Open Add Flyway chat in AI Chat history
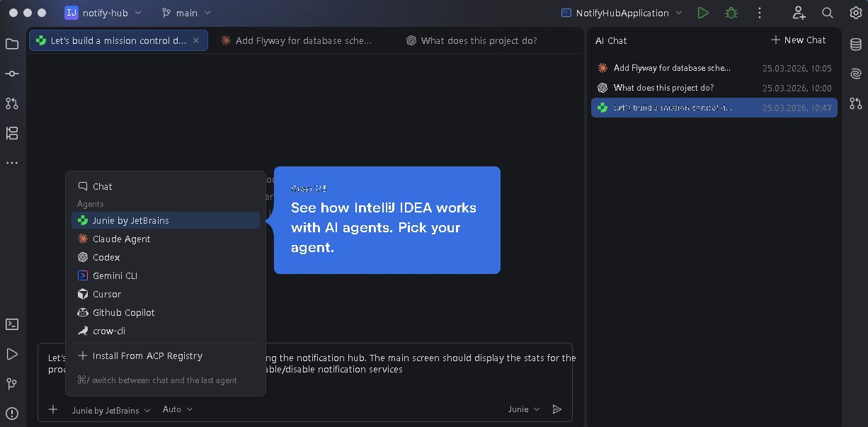Image resolution: width=868 pixels, height=427 pixels. point(714,68)
